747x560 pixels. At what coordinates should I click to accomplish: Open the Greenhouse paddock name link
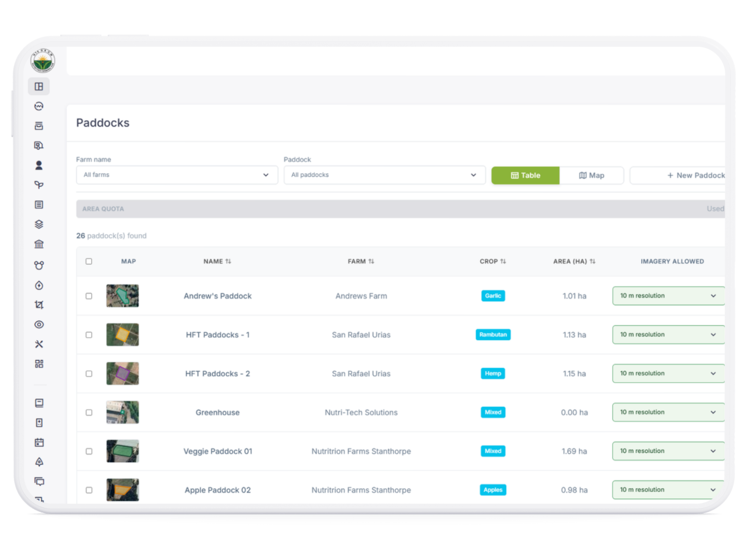218,413
